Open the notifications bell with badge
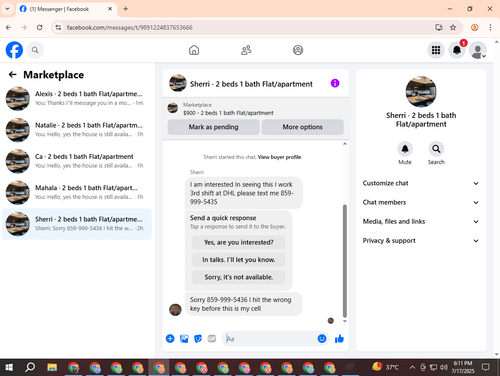The width and height of the screenshot is (500, 376). pos(457,50)
